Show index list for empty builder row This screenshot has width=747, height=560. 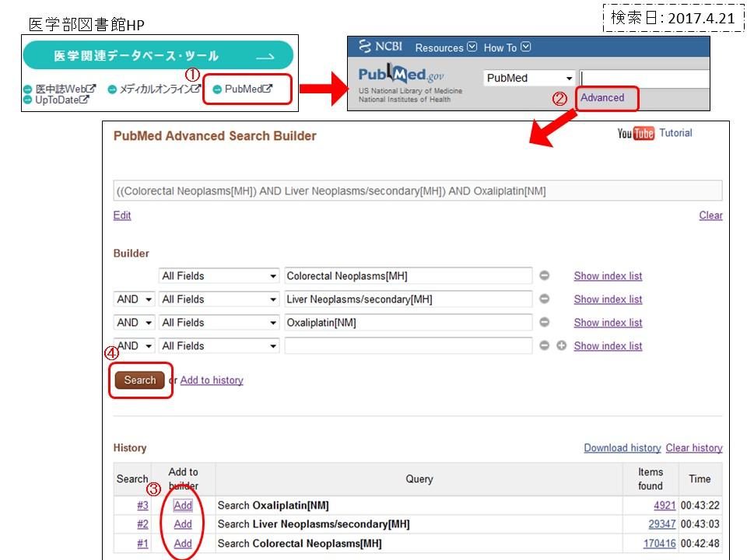coord(608,345)
